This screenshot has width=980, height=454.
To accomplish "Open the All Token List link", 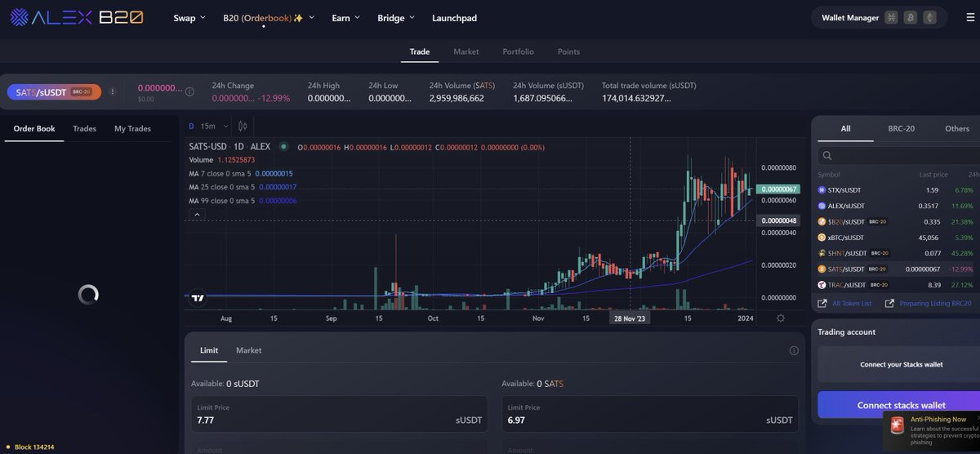I will (x=844, y=303).
